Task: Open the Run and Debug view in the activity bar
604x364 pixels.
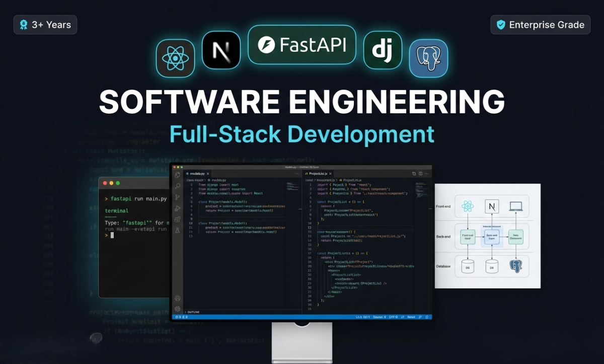Action: pyautogui.click(x=178, y=208)
